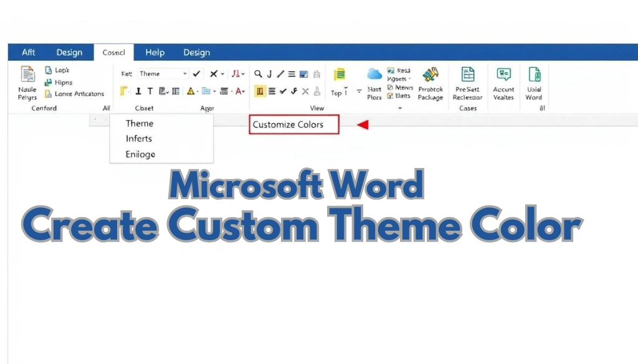Open the Help tab
This screenshot has width=638, height=364.
[x=155, y=52]
